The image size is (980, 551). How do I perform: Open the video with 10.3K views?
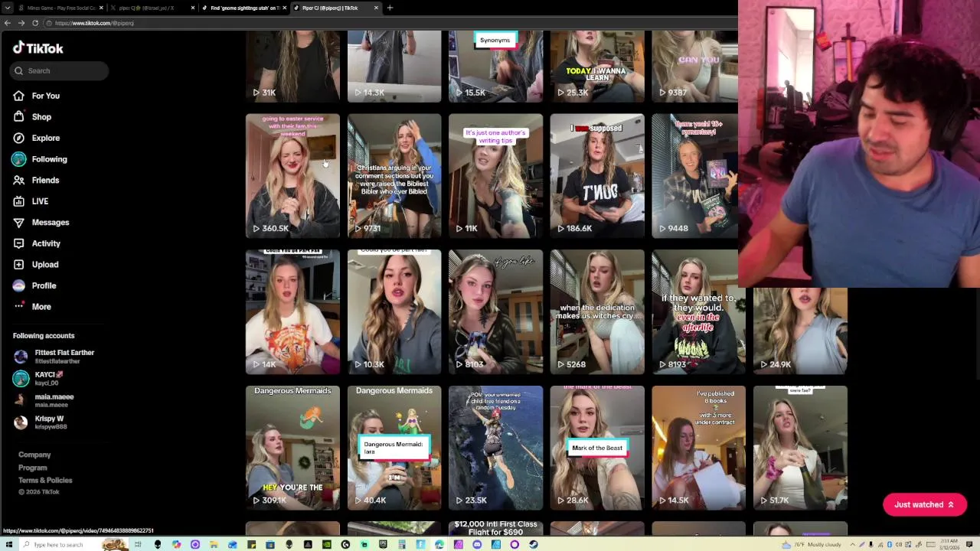394,312
